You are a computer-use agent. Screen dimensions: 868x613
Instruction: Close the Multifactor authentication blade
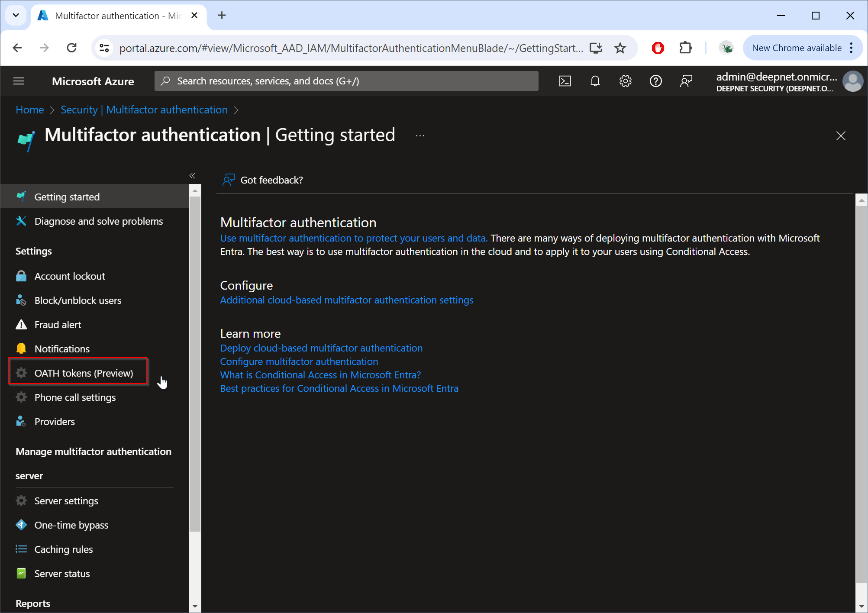pos(840,136)
